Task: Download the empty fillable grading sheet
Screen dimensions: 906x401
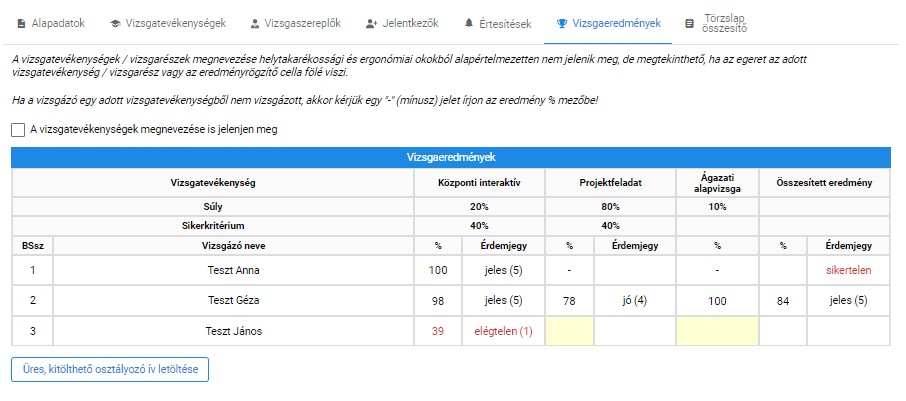Action: click(x=110, y=370)
